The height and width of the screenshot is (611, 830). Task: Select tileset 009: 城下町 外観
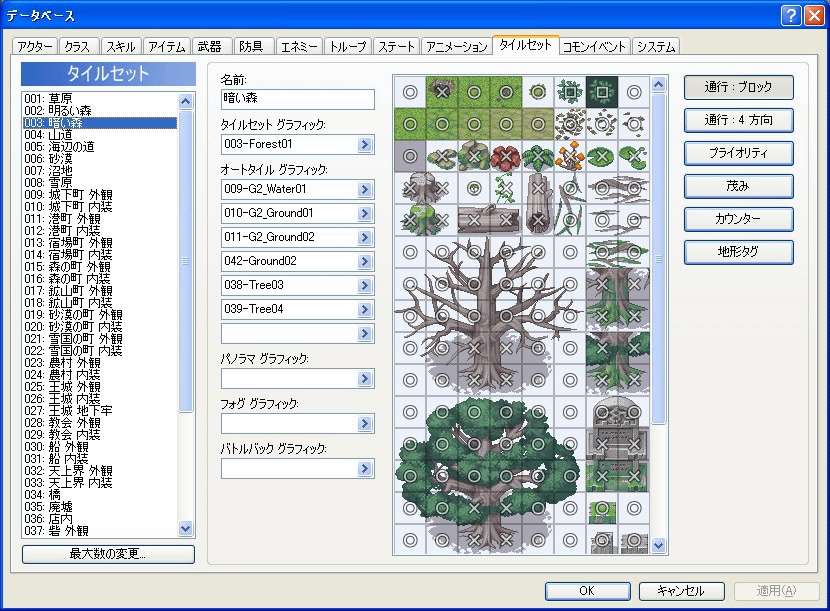(x=100, y=194)
